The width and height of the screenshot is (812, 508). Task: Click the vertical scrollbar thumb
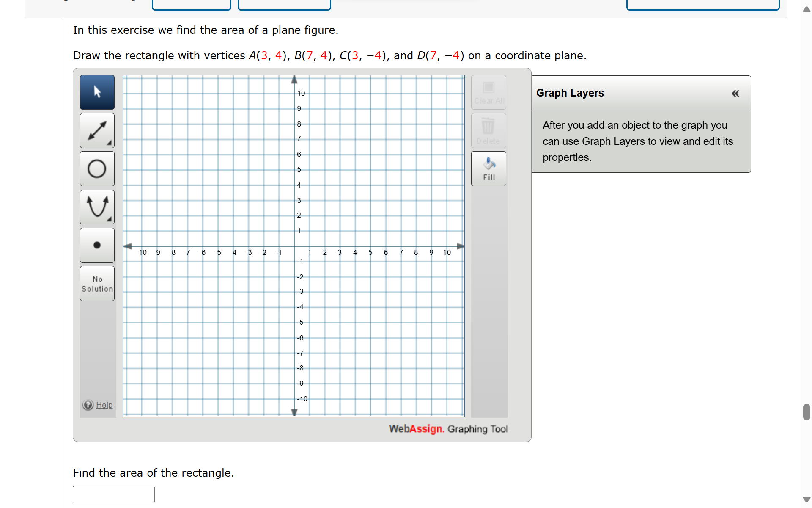click(807, 412)
